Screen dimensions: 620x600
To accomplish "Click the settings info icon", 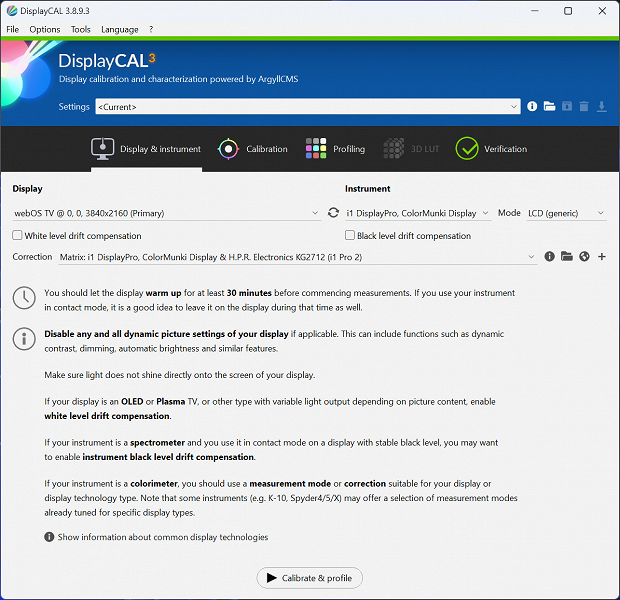I will click(532, 106).
